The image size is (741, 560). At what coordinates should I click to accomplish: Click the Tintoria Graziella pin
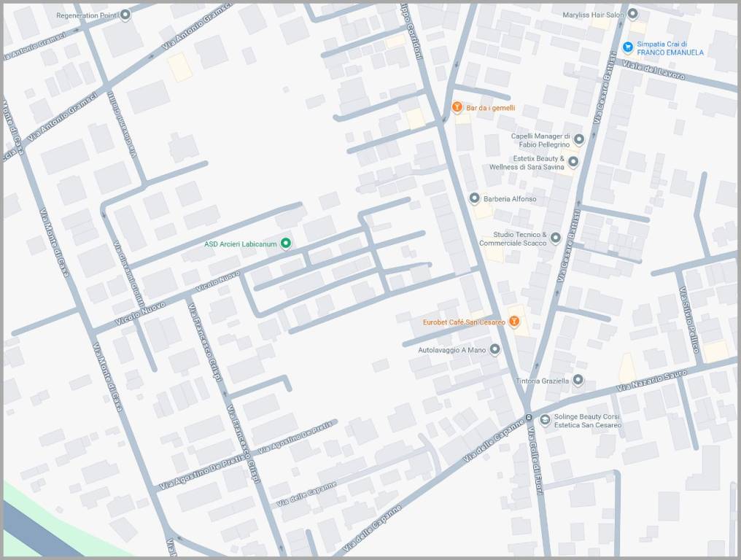tap(578, 380)
